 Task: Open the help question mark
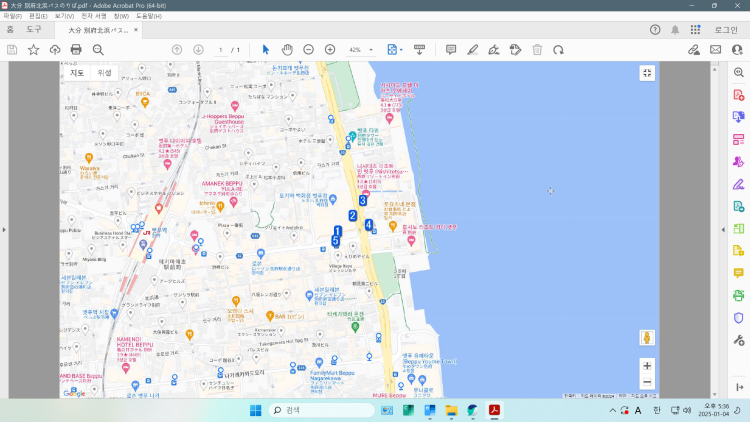point(655,30)
